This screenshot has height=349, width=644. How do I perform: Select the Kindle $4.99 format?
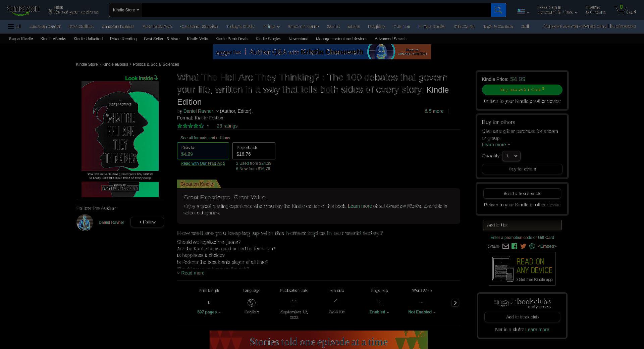(203, 151)
